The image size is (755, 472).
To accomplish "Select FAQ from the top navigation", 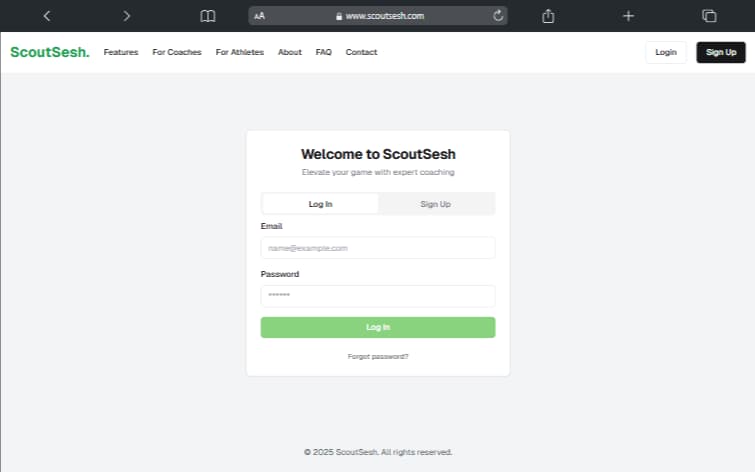I will (324, 52).
